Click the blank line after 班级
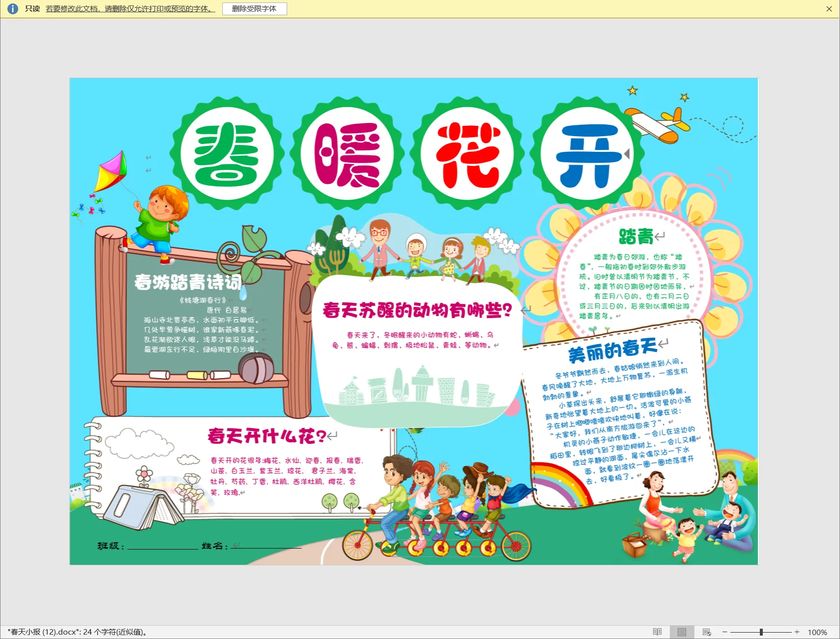 162,546
